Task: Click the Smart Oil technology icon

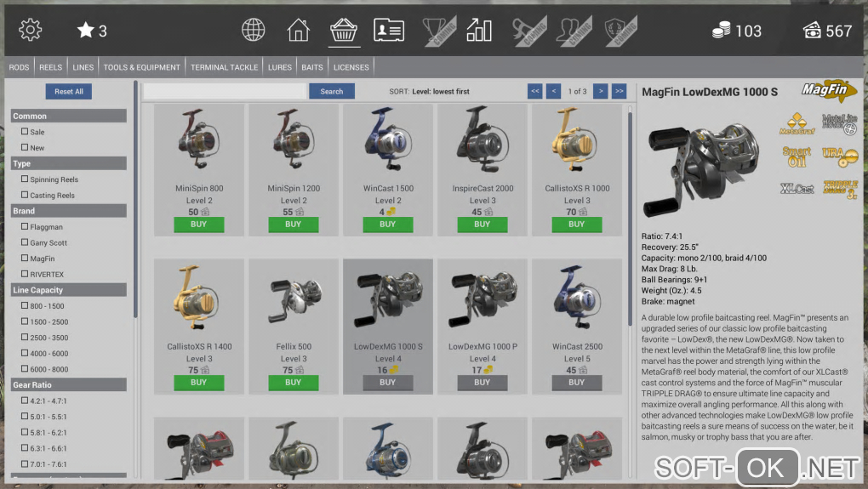Action: click(x=797, y=156)
